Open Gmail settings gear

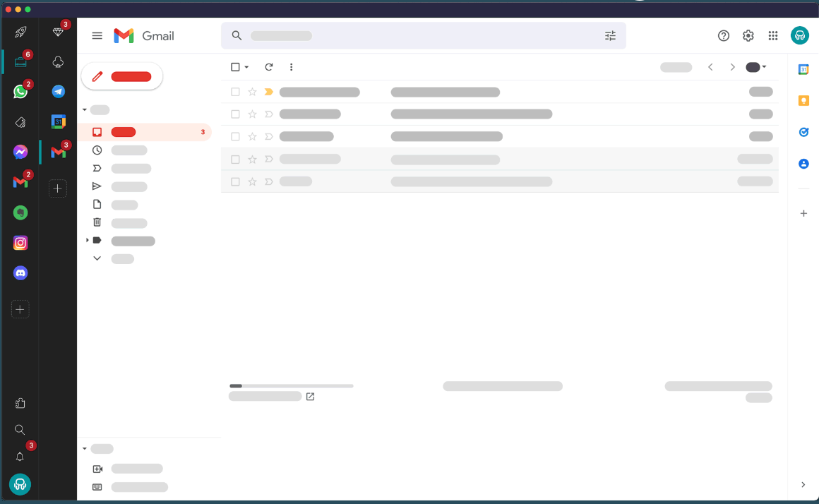point(748,35)
